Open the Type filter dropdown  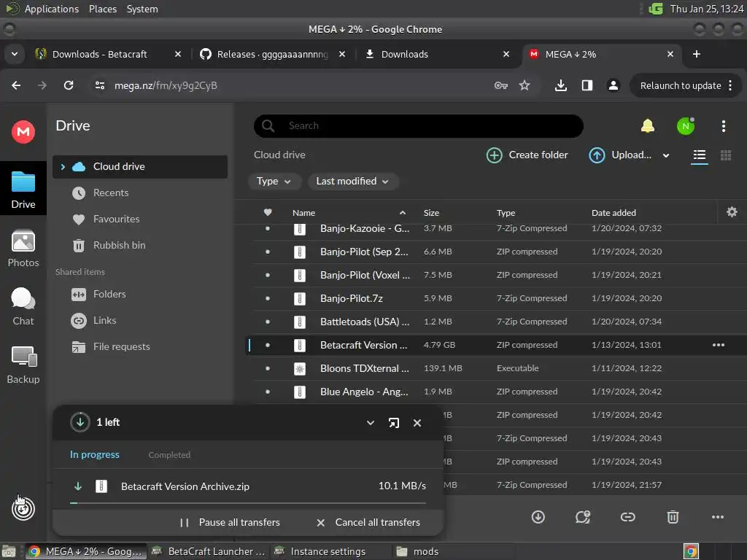pos(274,182)
